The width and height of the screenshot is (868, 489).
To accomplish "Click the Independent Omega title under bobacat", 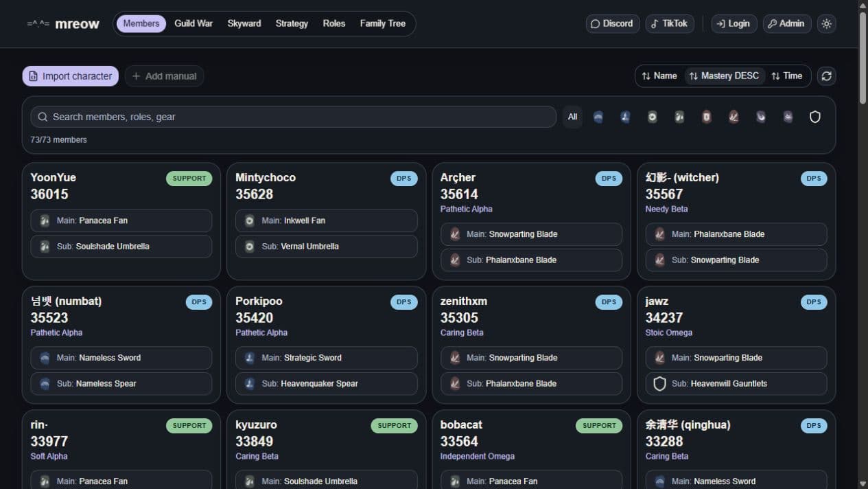I will tap(478, 457).
